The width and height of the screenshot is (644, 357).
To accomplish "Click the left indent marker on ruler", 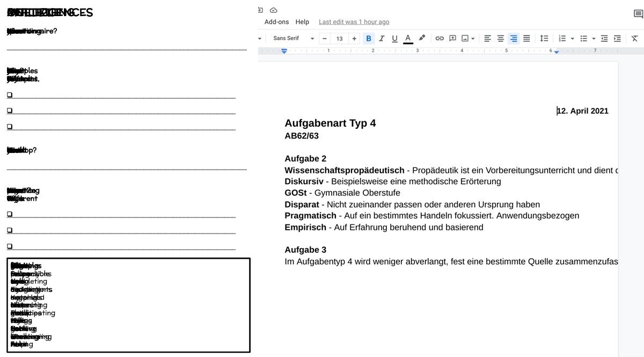I will click(284, 51).
